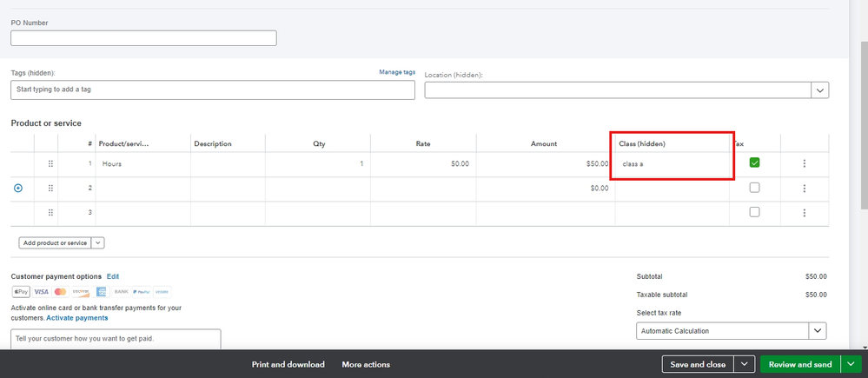Click drag handle icon for row 3
This screenshot has height=378, width=868.
[50, 212]
